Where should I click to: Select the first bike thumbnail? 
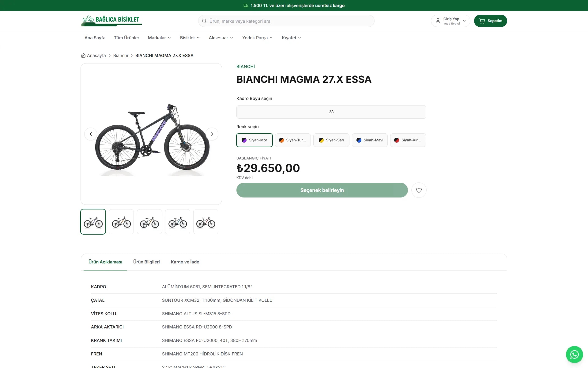[x=93, y=222]
